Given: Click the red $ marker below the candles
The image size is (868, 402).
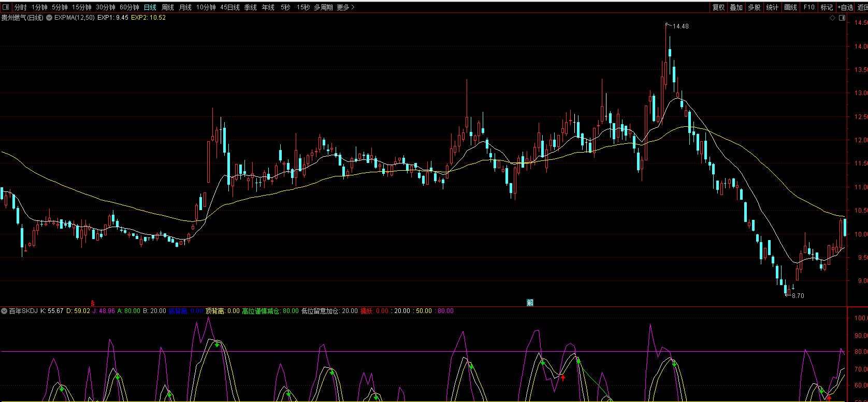Looking at the screenshot, I should [93, 303].
